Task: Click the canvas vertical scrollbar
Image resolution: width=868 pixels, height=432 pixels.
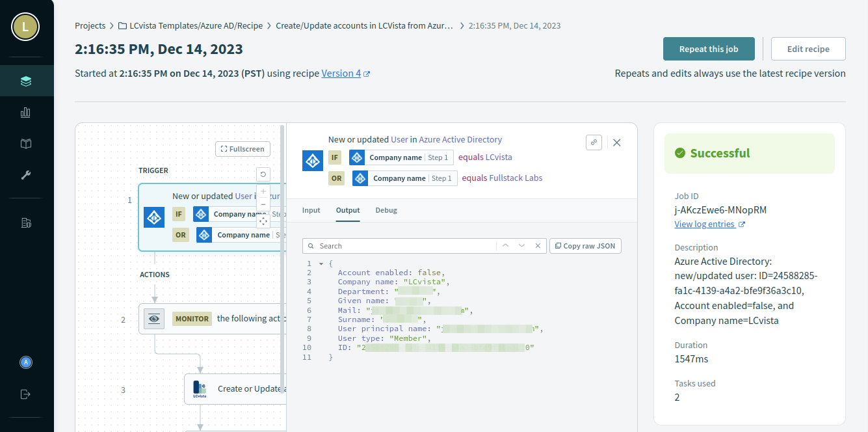Action: (x=282, y=260)
